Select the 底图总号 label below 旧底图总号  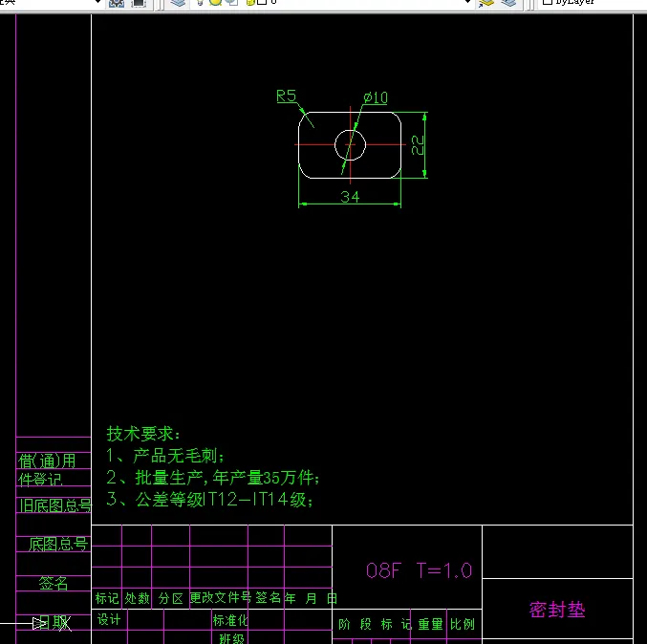tap(58, 545)
